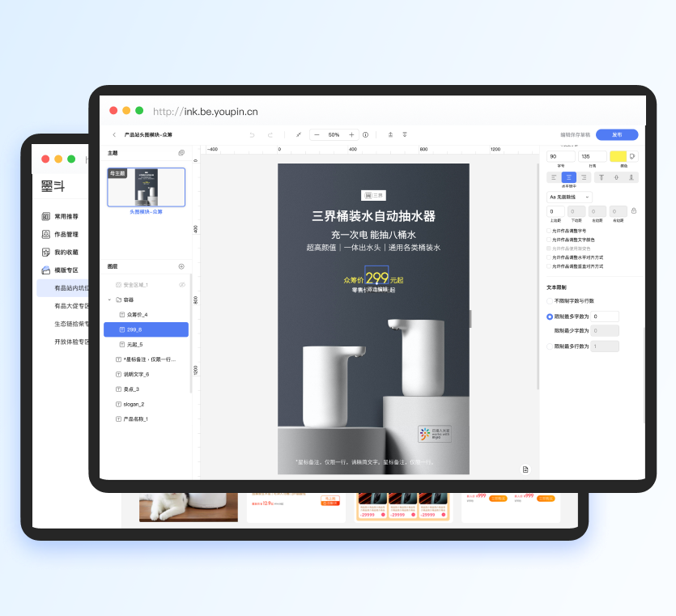Select the horizontal center alignment icon
The height and width of the screenshot is (616, 676).
pos(568,177)
